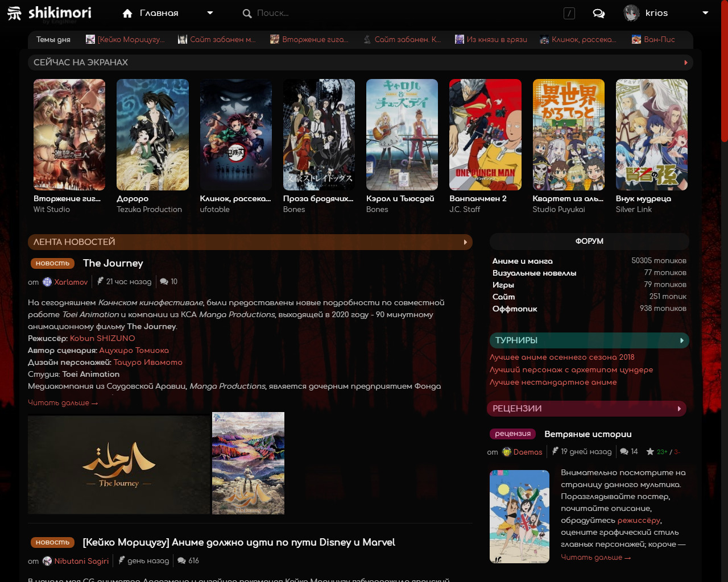Open Игры forum section
Image resolution: width=728 pixels, height=582 pixels.
click(503, 285)
